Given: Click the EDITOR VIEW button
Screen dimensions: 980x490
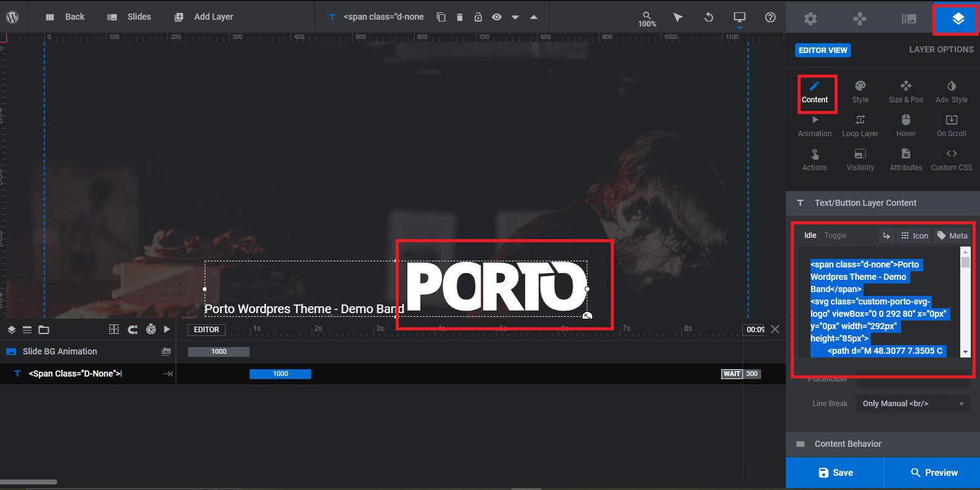Looking at the screenshot, I should pyautogui.click(x=823, y=50).
